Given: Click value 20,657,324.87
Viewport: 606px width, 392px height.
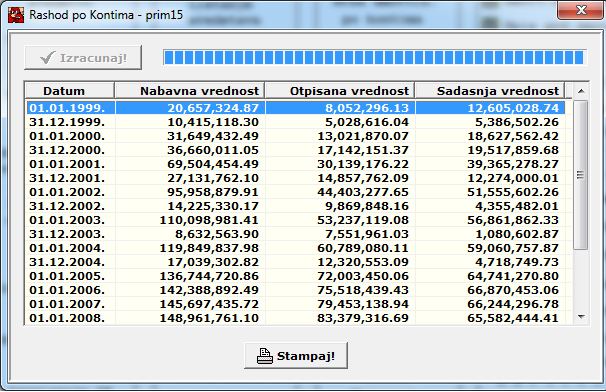Looking at the screenshot, I should pos(213,108).
